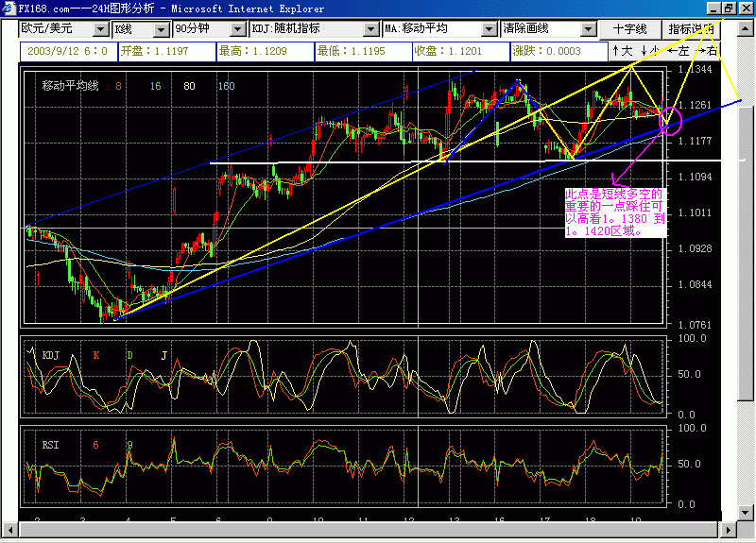756x543 pixels.
Task: Open the 清除画线 drawing dropdown
Action: point(549,29)
